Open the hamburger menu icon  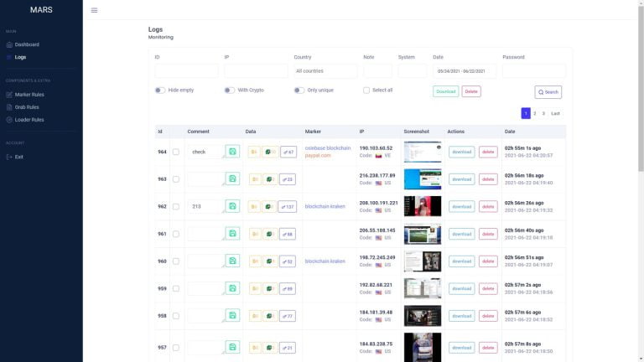94,10
